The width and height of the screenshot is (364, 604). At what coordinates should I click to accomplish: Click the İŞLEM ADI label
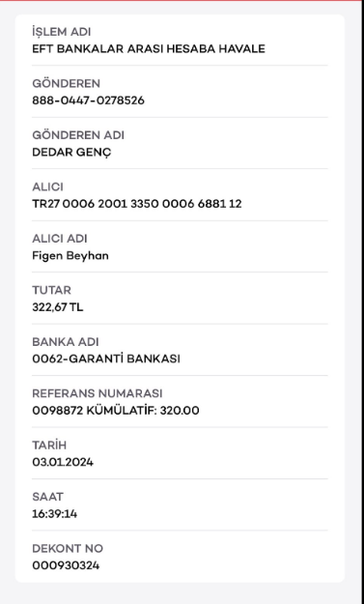tap(61, 32)
